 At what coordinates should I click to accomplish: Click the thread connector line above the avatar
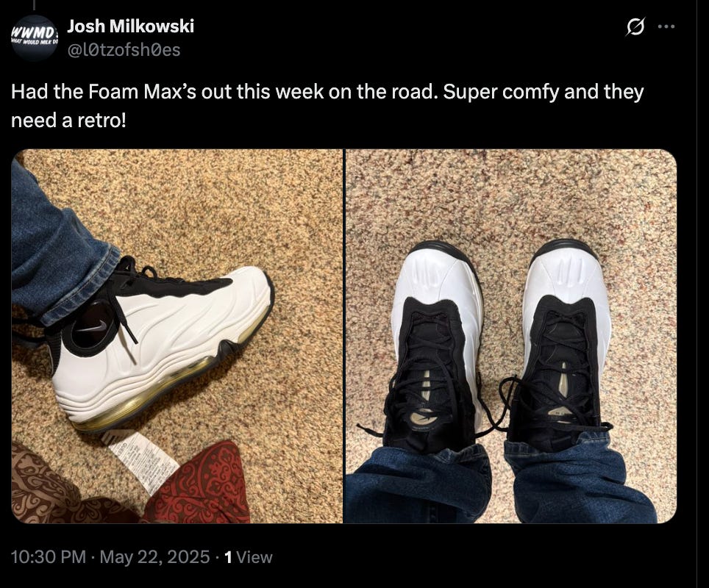pyautogui.click(x=35, y=5)
